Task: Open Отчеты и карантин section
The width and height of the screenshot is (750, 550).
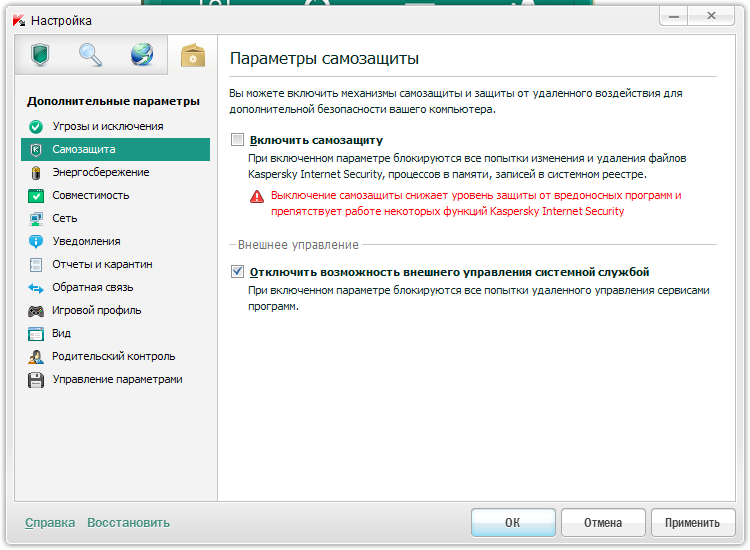Action: [x=115, y=264]
